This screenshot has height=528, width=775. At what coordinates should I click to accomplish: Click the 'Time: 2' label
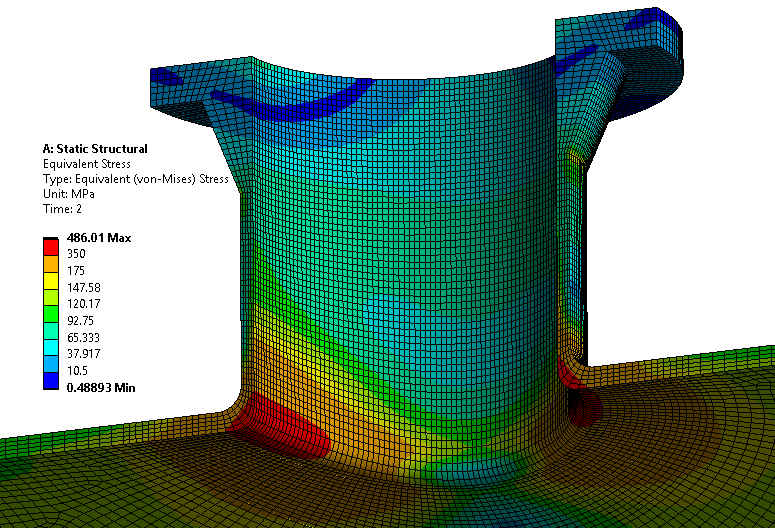[x=62, y=209]
